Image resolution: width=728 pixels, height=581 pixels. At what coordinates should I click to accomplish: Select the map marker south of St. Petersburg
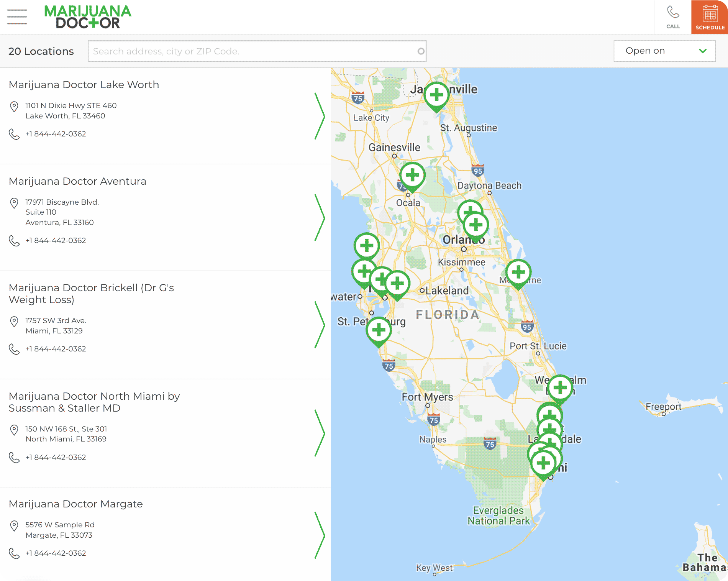tap(379, 331)
